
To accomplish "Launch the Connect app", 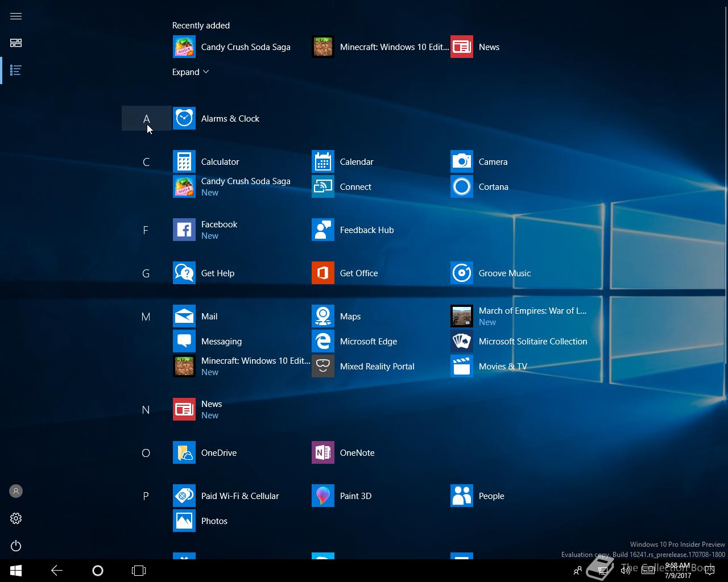I will pyautogui.click(x=379, y=186).
